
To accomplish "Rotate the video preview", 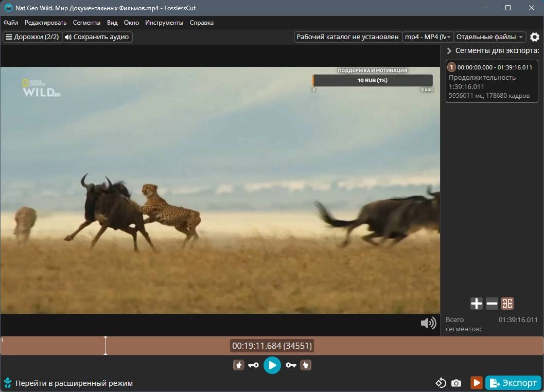I will click(x=441, y=383).
